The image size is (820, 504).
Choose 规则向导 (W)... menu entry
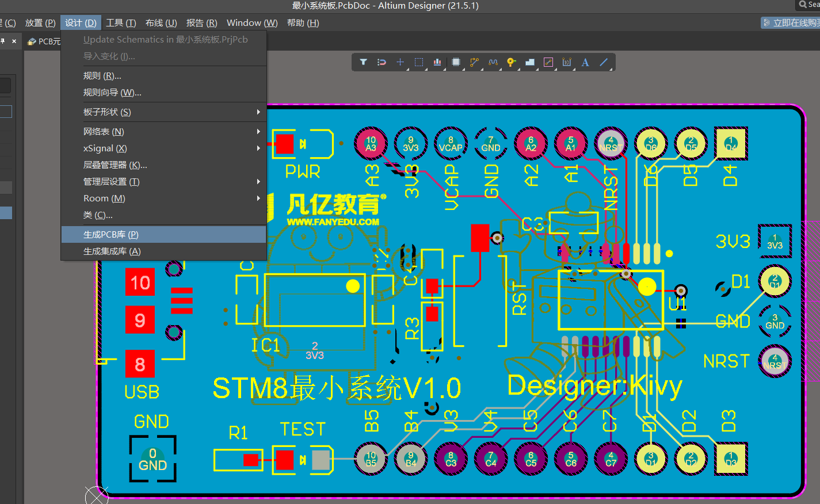[163, 93]
